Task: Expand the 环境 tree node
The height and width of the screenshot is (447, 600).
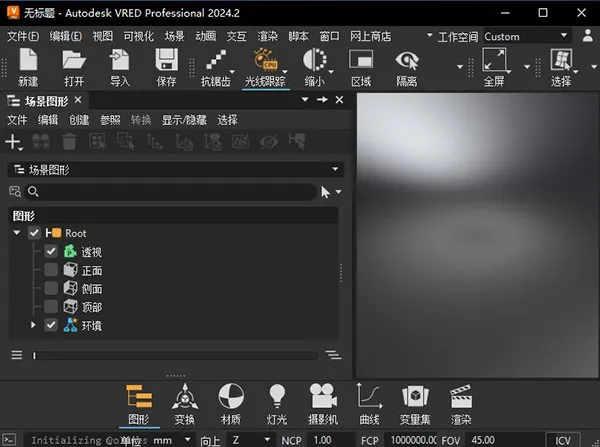Action: (33, 325)
